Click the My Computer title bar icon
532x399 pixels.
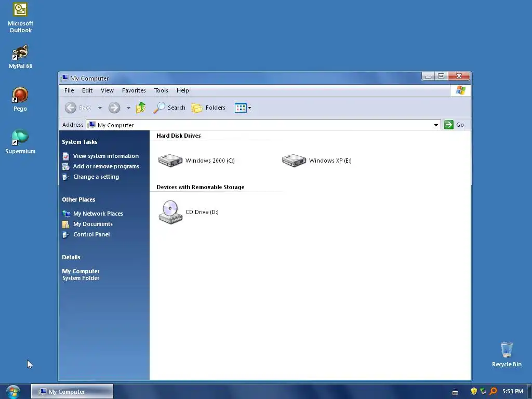(x=64, y=78)
